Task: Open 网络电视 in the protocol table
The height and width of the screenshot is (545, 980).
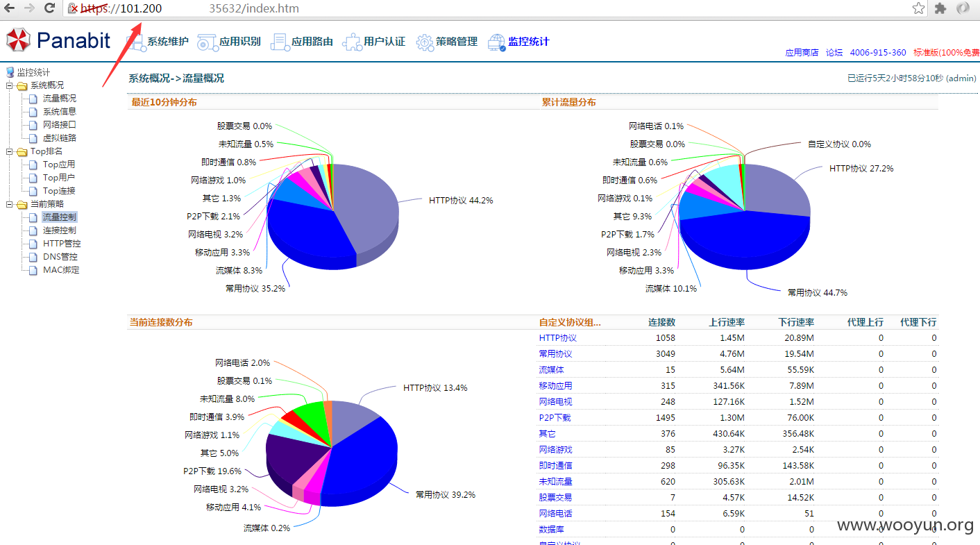Action: point(556,402)
